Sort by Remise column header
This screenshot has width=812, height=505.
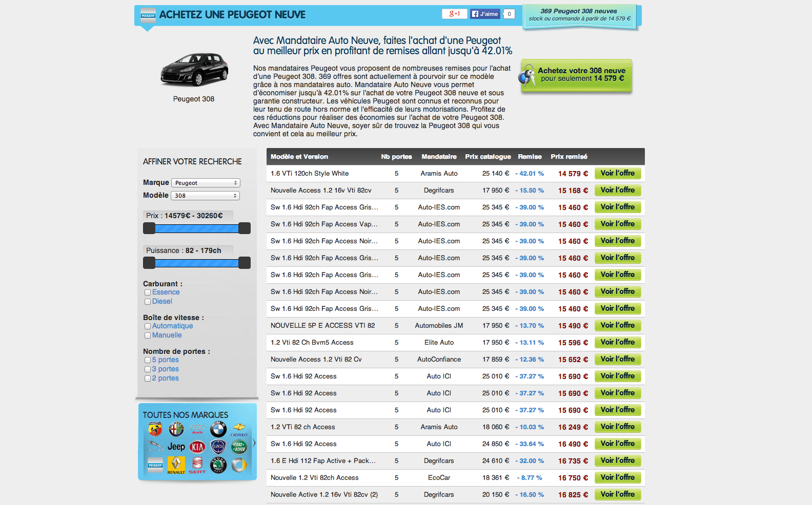click(x=530, y=157)
